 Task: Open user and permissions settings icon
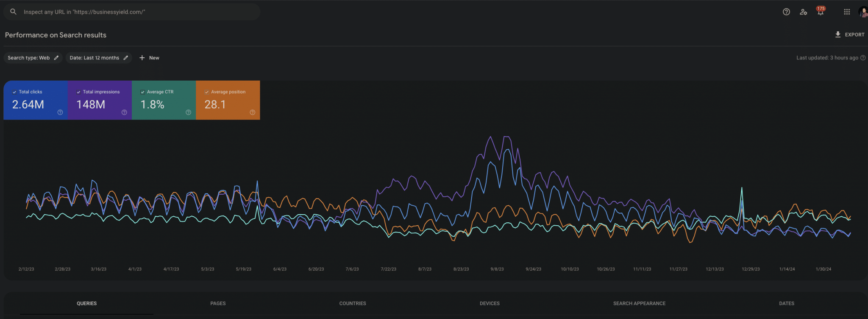tap(803, 12)
